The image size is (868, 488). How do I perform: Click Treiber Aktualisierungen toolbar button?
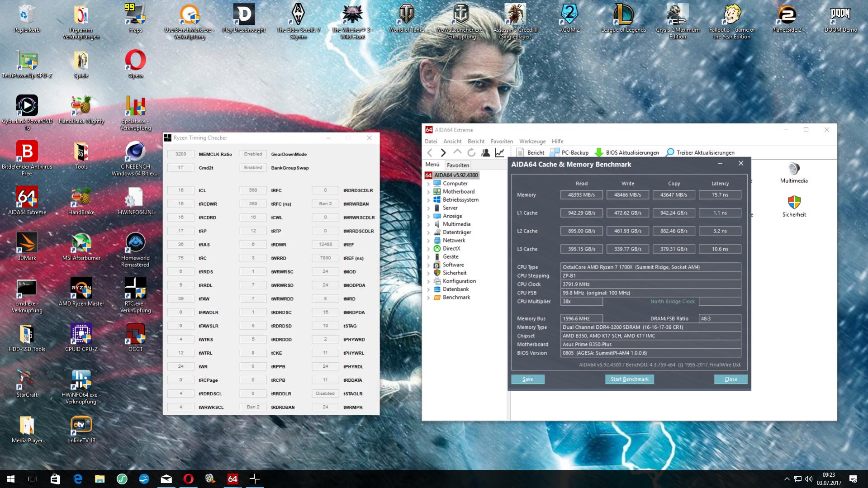pos(700,153)
